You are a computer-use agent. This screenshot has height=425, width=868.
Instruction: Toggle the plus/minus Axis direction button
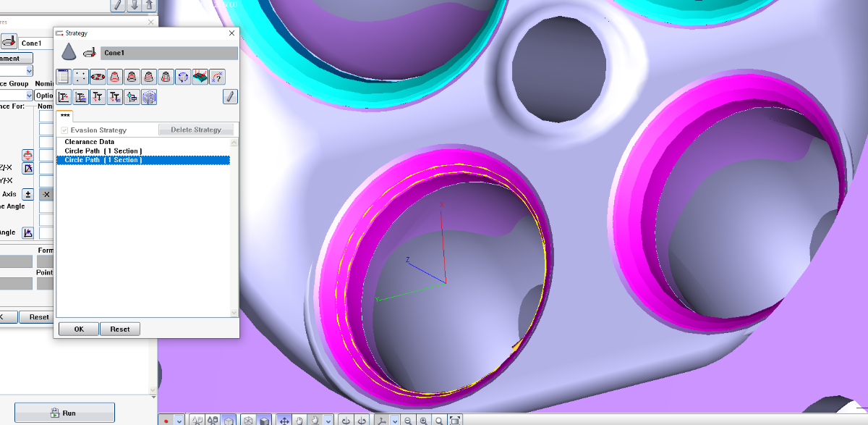click(x=28, y=194)
